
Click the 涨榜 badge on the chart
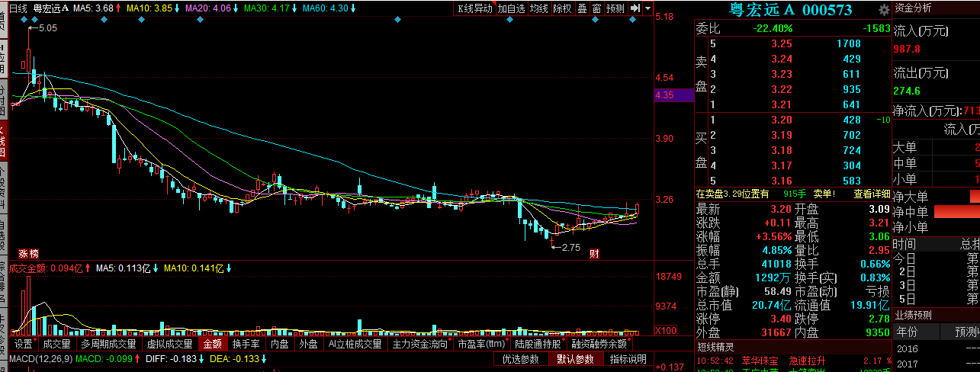[x=29, y=254]
